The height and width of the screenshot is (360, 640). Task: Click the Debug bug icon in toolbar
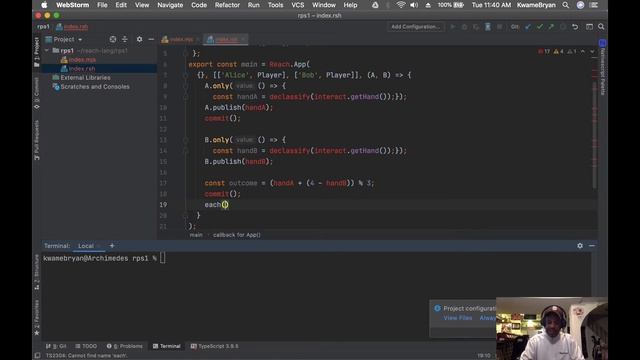(x=464, y=27)
